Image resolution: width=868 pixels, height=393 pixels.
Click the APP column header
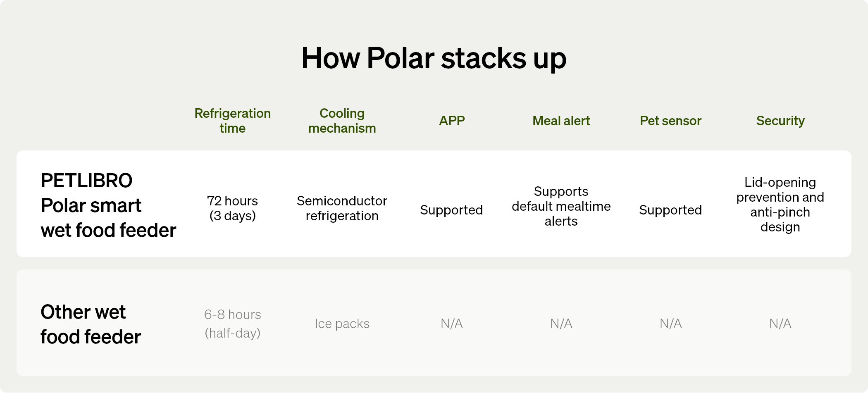pyautogui.click(x=452, y=121)
